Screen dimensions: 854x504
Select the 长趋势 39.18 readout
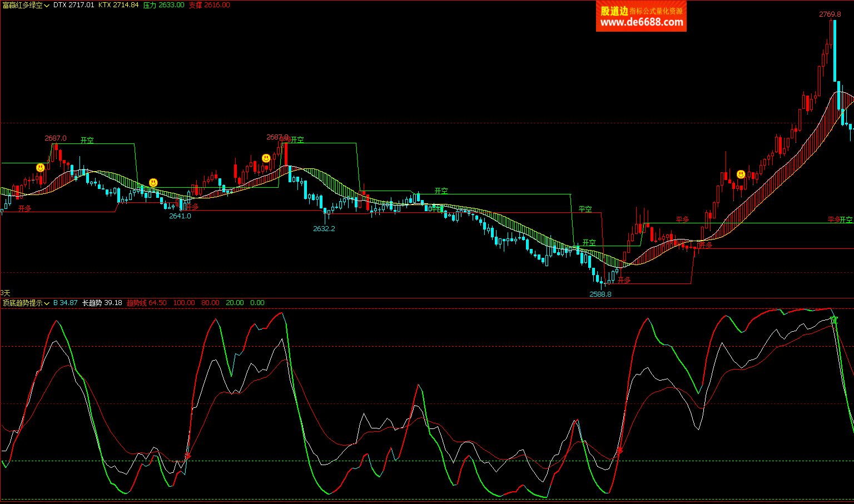pos(102,303)
